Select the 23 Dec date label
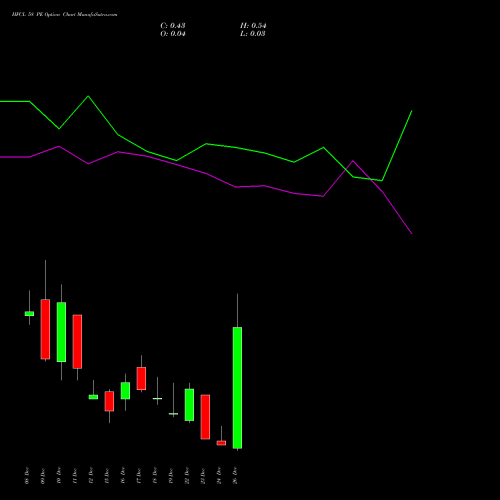This screenshot has width=500, height=500. click(x=203, y=475)
